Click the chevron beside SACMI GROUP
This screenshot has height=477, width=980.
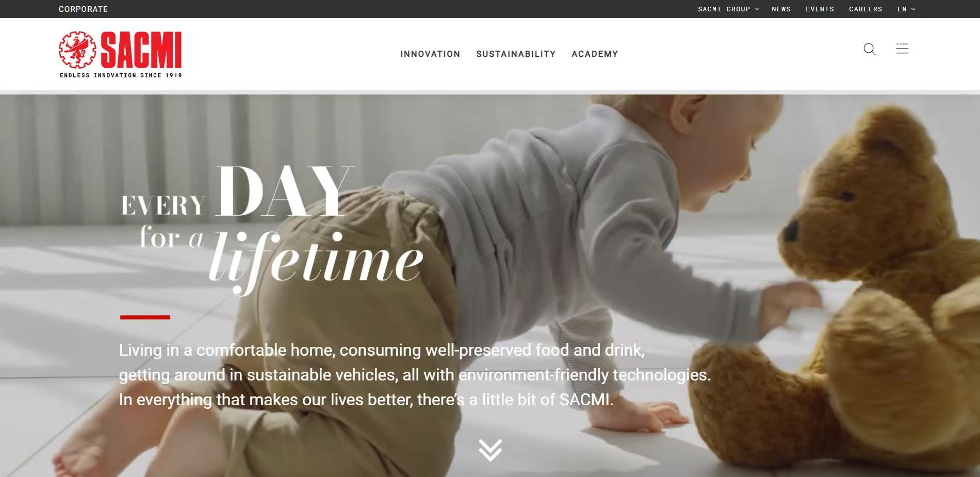pyautogui.click(x=757, y=9)
